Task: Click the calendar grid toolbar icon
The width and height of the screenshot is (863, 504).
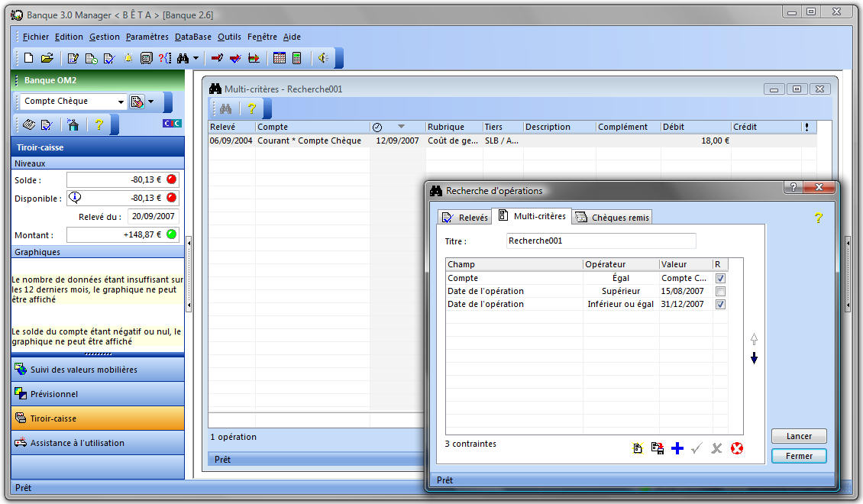Action: (x=280, y=58)
